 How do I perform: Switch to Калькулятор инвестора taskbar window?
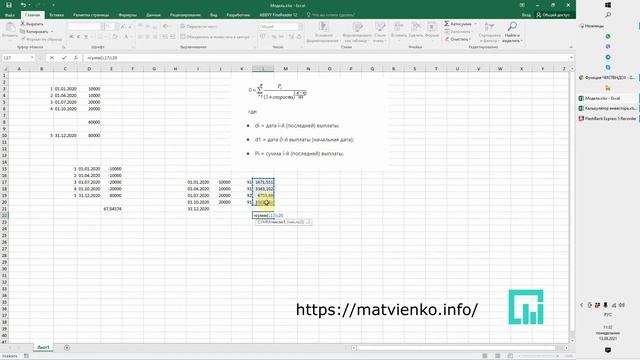607,109
